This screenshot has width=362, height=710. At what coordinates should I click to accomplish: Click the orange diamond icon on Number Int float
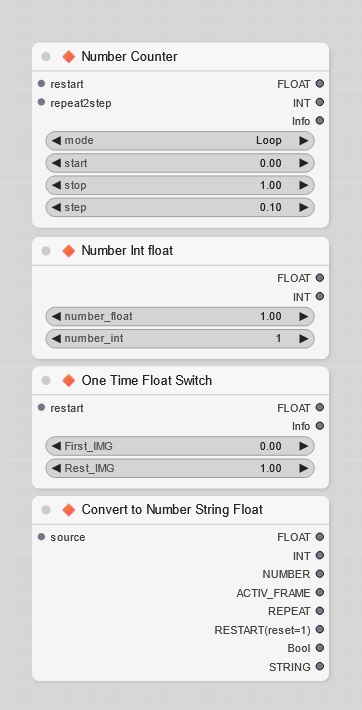point(69,250)
